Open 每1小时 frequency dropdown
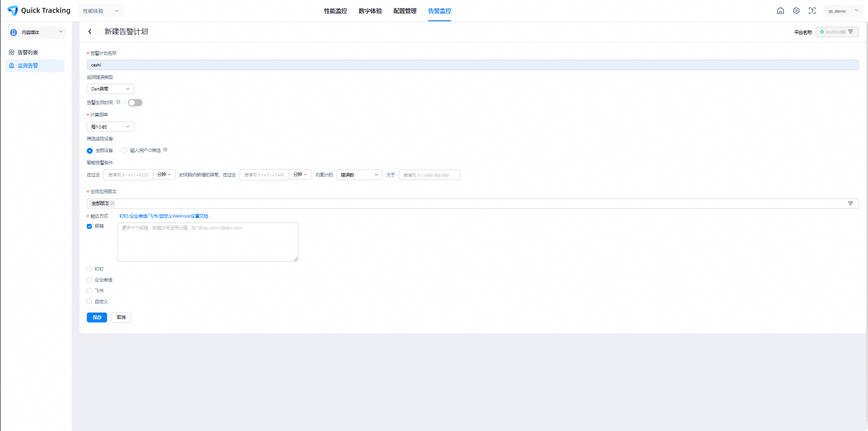 [110, 127]
